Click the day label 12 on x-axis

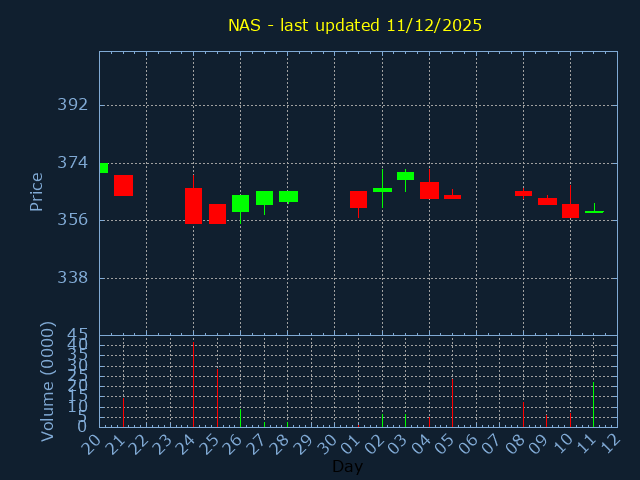tap(610, 443)
